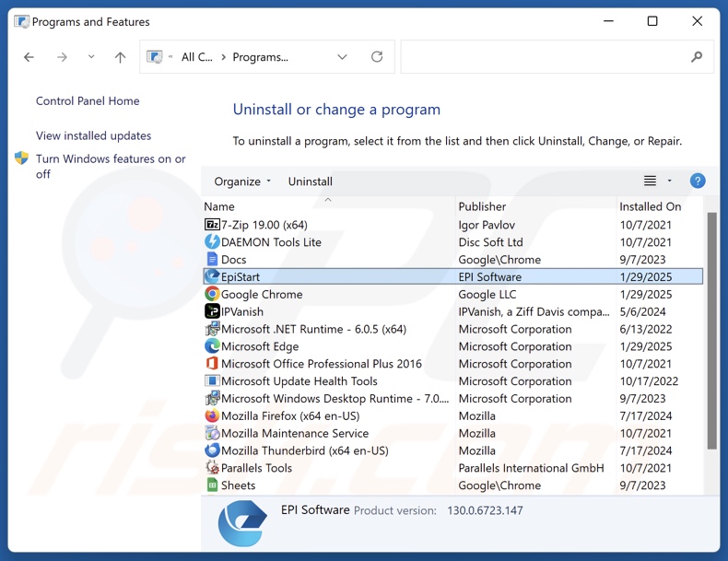Select the Microsoft Edge entry name
The height and width of the screenshot is (561, 728).
(x=260, y=346)
